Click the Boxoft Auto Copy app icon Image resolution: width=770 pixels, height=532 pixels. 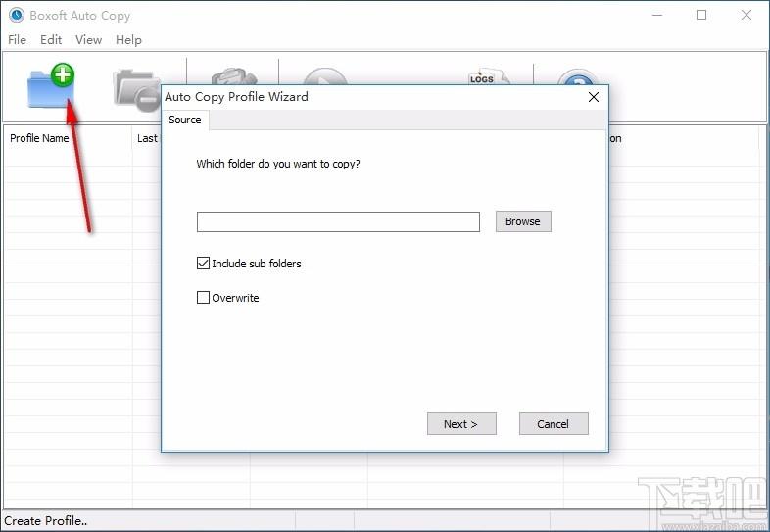tap(17, 15)
